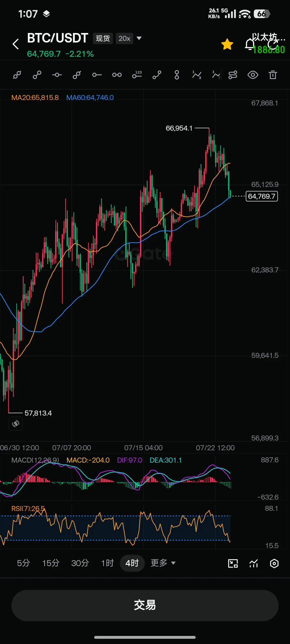This screenshot has height=644, width=290.
Task: Open the landscape chart mode icon
Action: 233,563
